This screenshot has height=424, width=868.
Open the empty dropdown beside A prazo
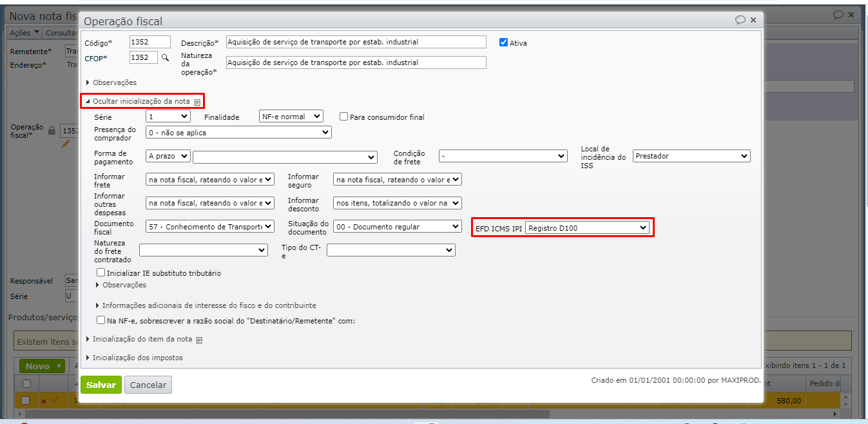click(284, 157)
